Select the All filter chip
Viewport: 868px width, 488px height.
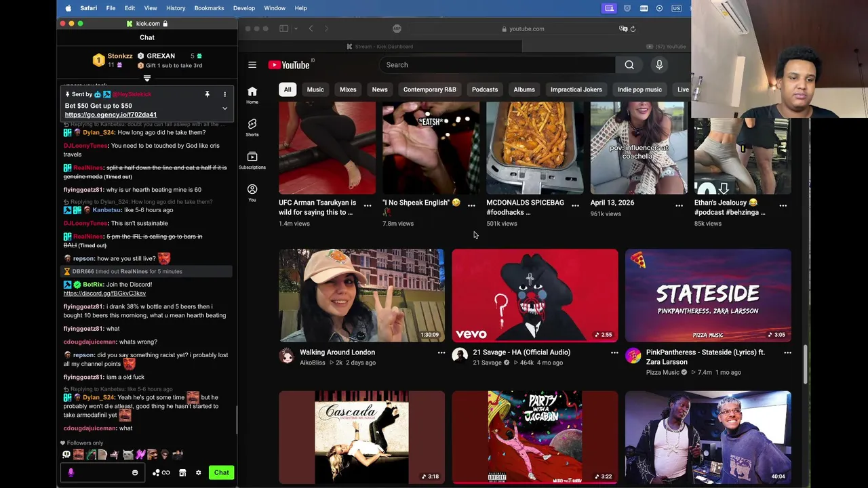[x=288, y=89]
